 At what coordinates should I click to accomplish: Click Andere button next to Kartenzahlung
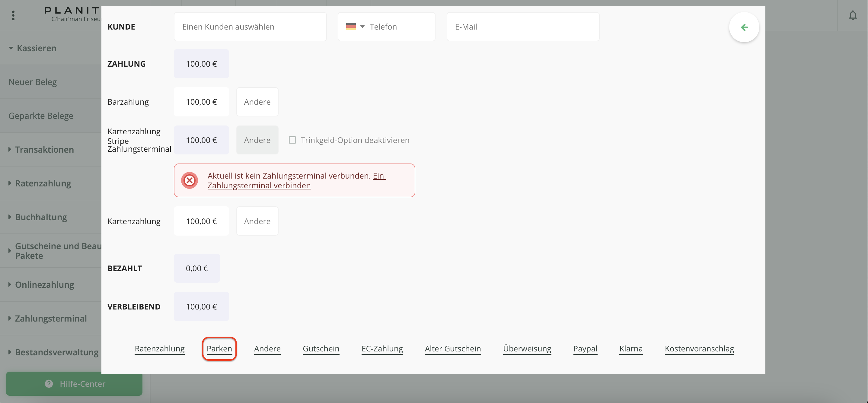point(257,221)
